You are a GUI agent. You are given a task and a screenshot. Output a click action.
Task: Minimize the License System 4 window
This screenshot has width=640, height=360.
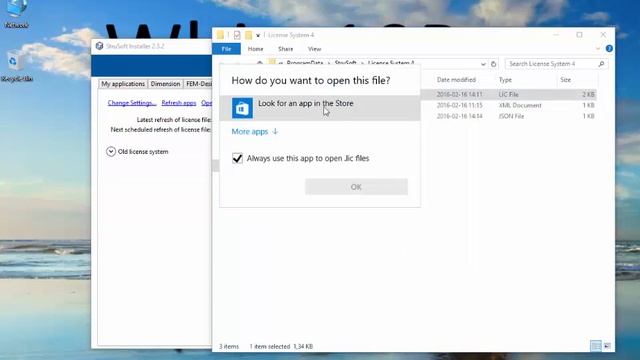(x=556, y=35)
